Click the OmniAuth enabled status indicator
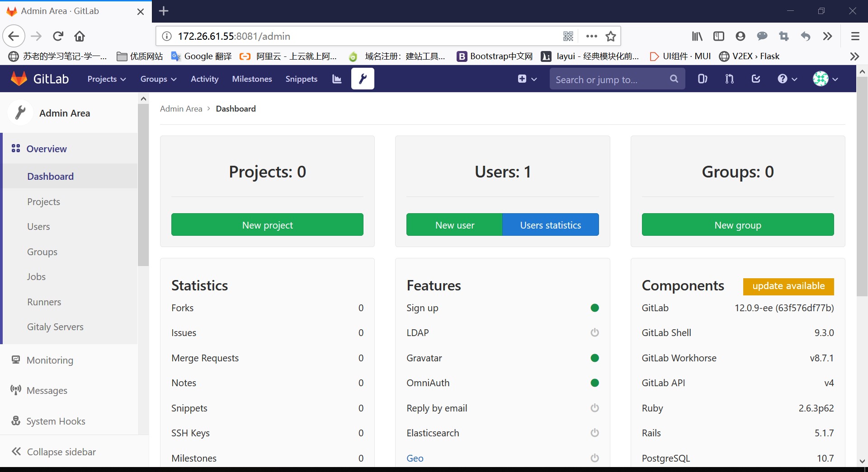868x472 pixels. (594, 383)
